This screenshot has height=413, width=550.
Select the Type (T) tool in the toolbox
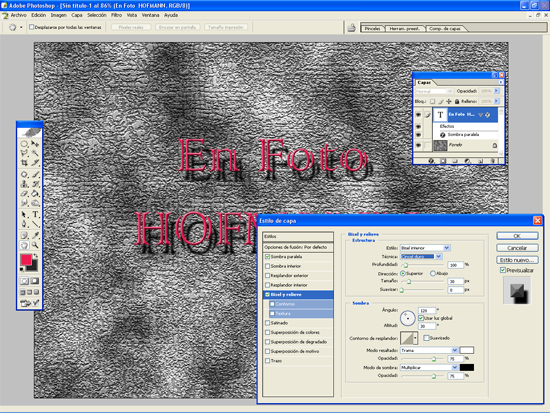[35, 214]
